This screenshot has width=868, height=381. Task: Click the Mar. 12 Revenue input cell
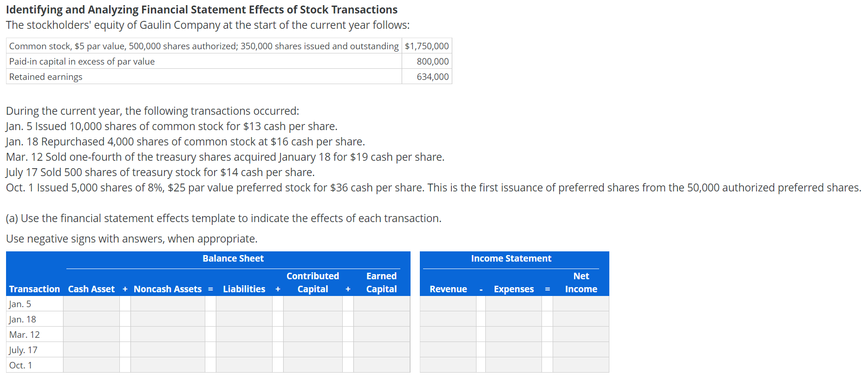coord(448,335)
